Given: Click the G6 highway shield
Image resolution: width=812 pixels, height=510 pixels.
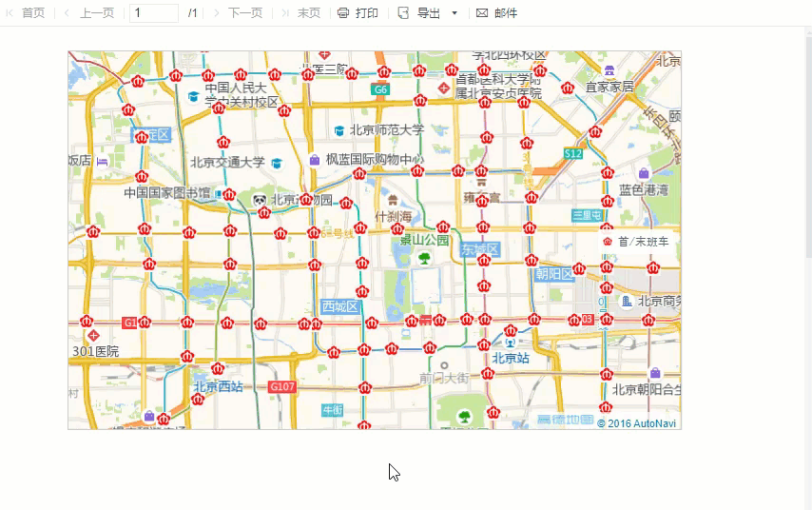Looking at the screenshot, I should click(380, 89).
